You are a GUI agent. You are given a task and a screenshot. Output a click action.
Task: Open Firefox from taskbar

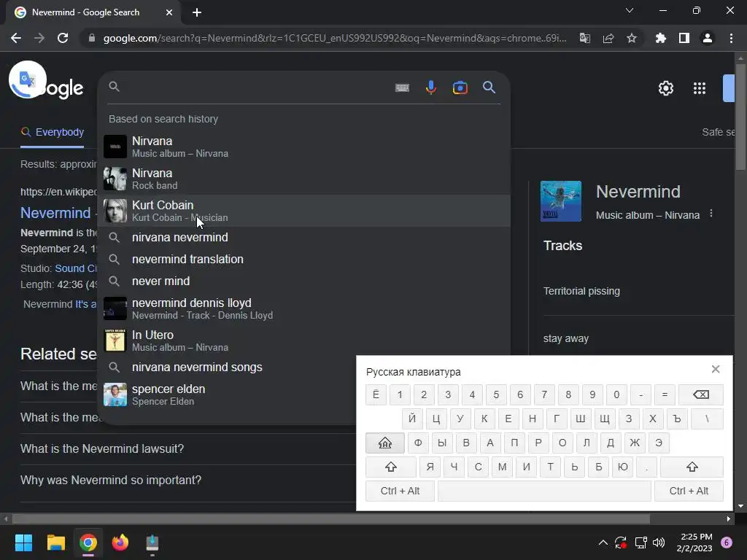click(x=120, y=542)
